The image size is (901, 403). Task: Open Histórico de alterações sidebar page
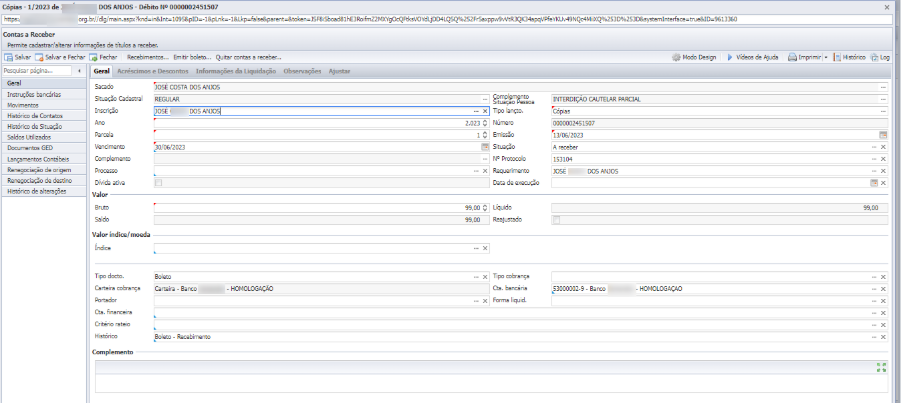(x=44, y=191)
